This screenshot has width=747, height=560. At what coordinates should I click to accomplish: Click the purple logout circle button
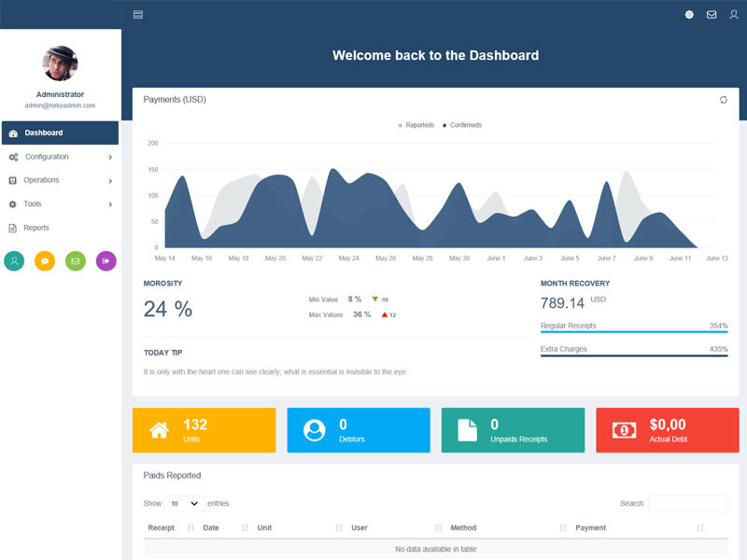(106, 261)
